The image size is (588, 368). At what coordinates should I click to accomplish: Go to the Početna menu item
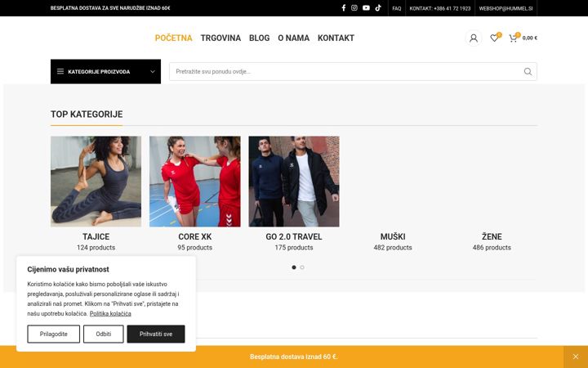[174, 38]
